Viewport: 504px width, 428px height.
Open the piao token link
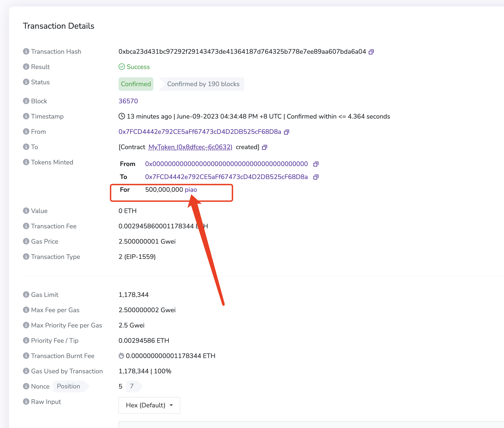click(x=191, y=190)
